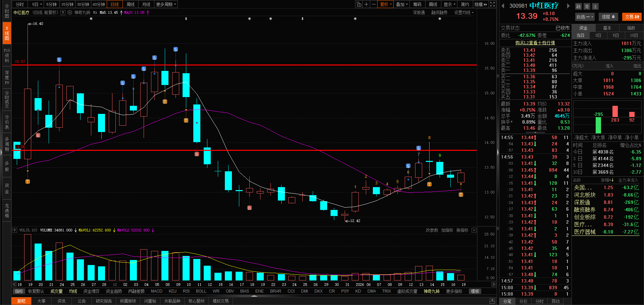Open 分价表 sidebar panel
Image resolution: width=644 pixels, height=305 pixels.
7,122
